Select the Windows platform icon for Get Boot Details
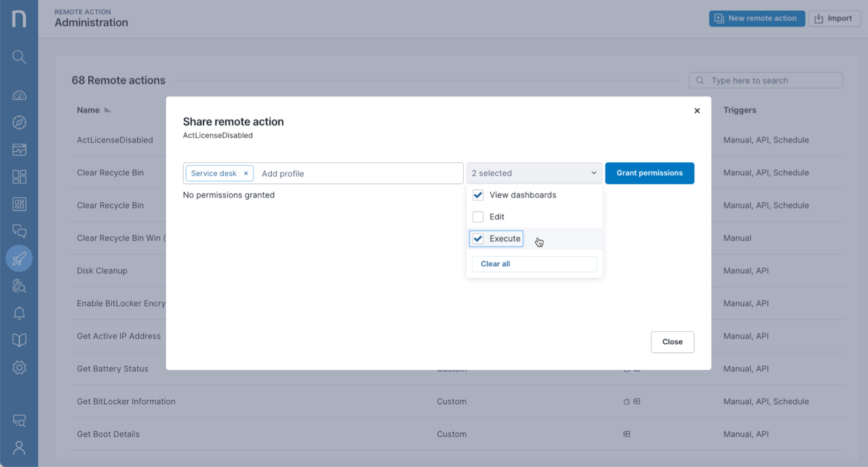Viewport: 868px width, 467px height. click(626, 434)
